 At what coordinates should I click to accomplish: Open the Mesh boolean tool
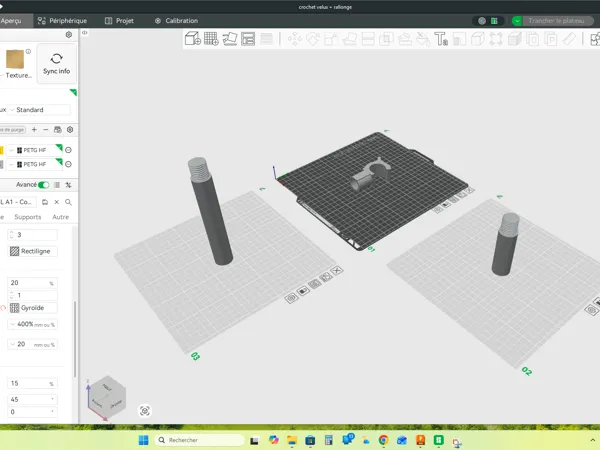pos(386,39)
